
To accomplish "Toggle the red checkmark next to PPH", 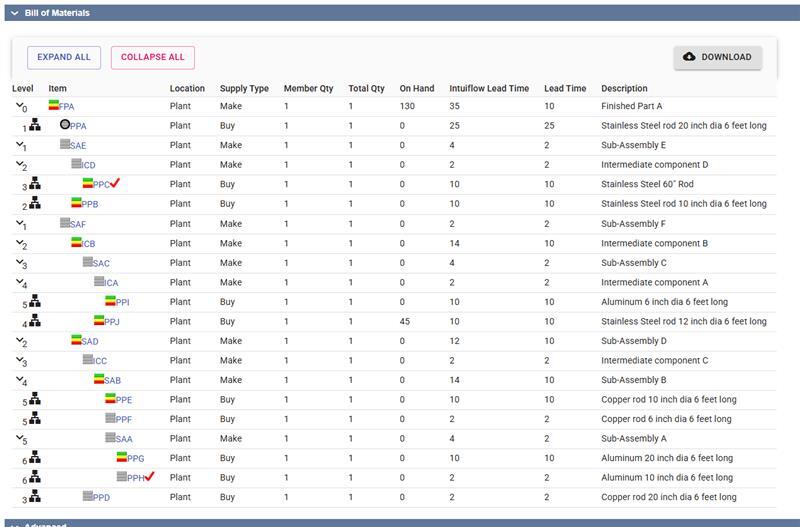I will tap(150, 476).
